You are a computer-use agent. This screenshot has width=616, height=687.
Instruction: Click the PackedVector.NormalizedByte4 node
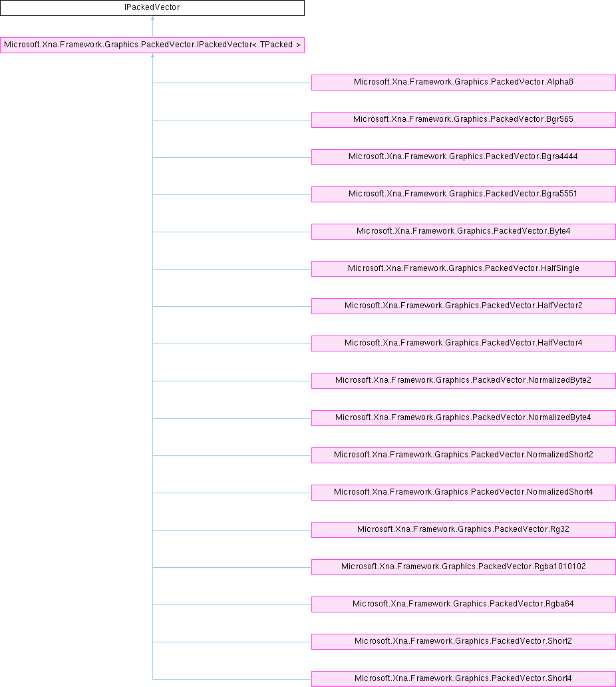(x=464, y=418)
